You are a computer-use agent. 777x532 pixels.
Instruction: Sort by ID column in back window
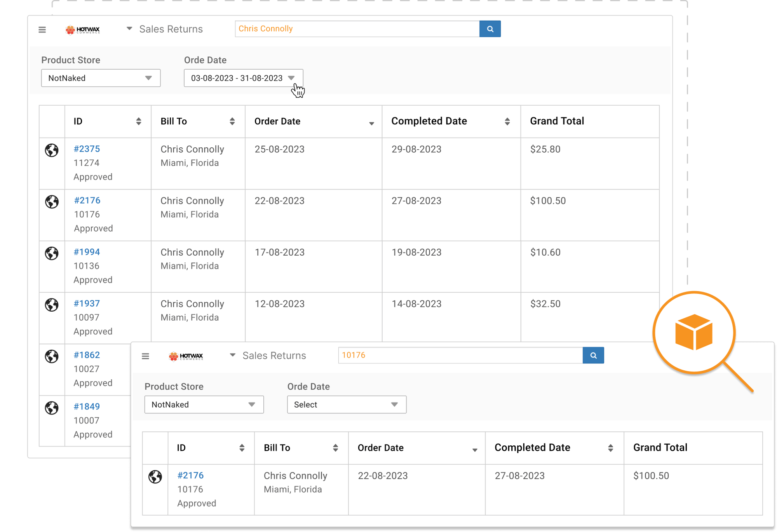(139, 121)
